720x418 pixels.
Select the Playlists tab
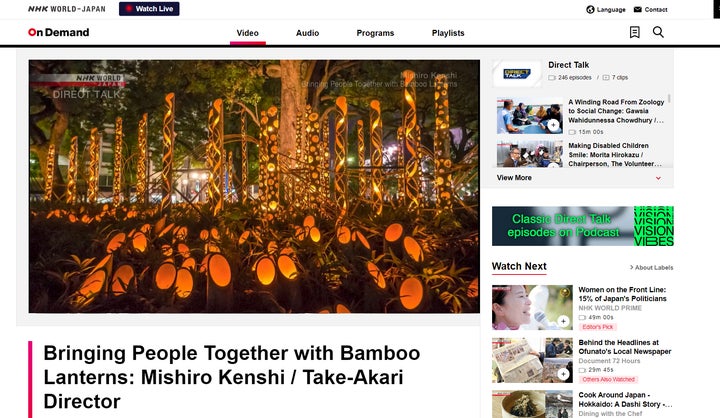(x=448, y=33)
